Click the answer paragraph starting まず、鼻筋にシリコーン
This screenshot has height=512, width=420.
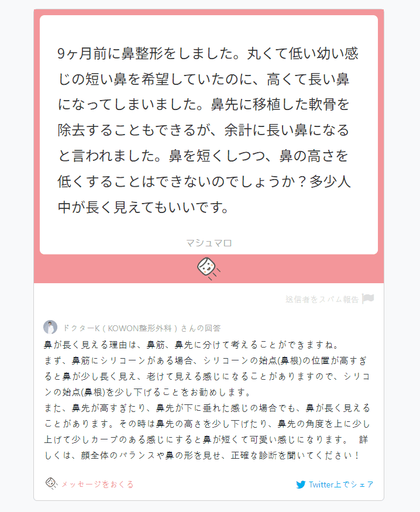207,376
